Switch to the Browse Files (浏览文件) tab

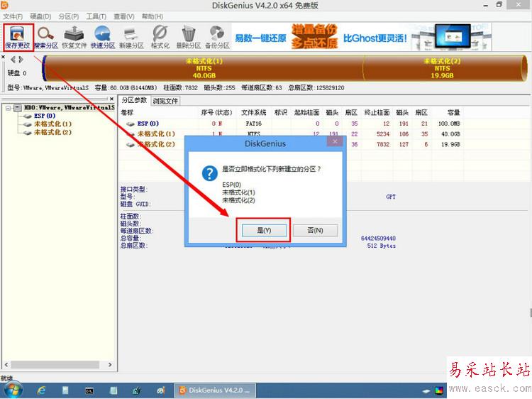165,101
